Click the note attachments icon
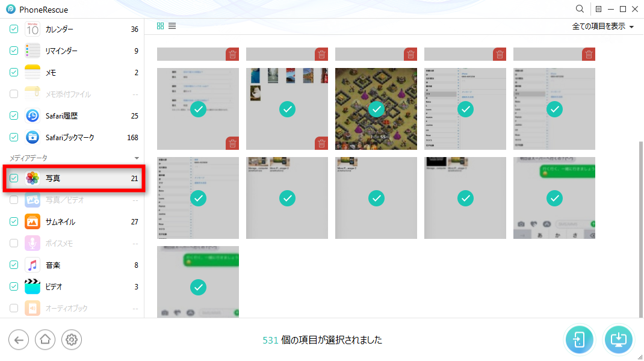 (x=33, y=94)
